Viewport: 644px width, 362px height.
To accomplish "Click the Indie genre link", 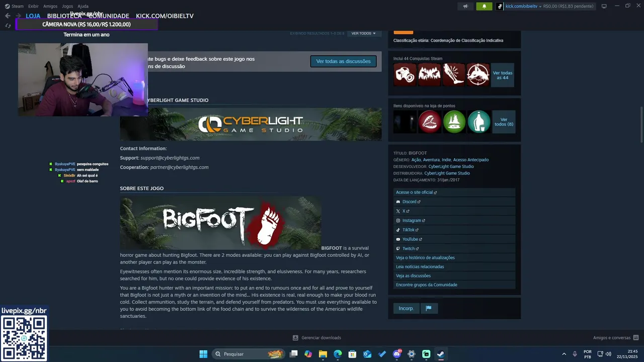I will point(446,160).
